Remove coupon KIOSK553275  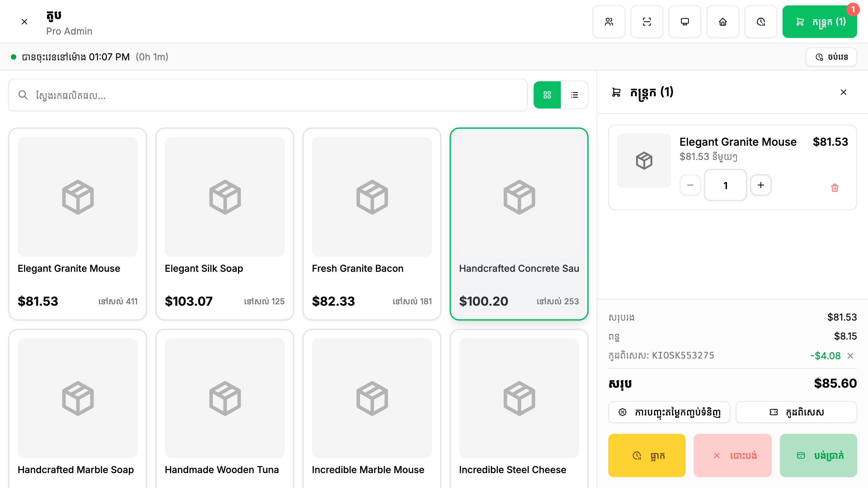coord(850,356)
